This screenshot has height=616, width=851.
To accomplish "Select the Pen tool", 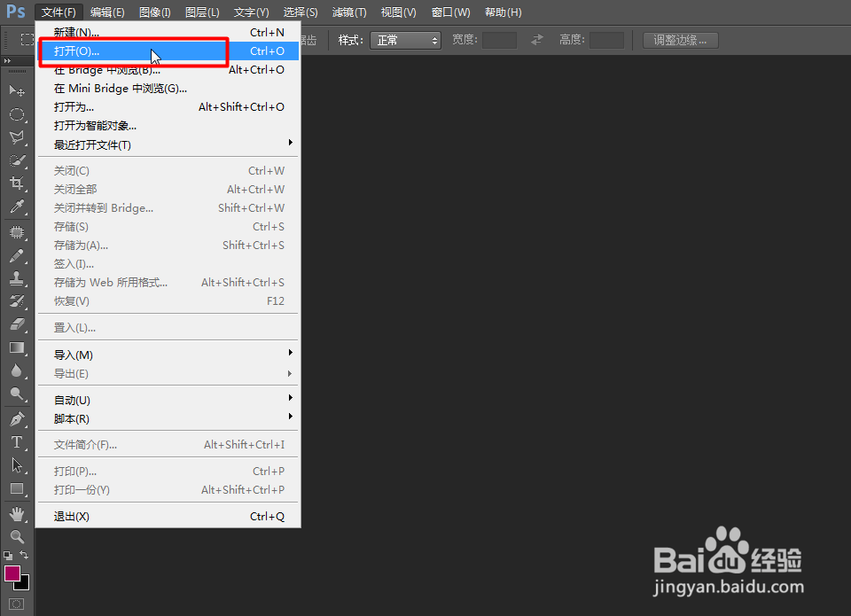I will pyautogui.click(x=17, y=419).
